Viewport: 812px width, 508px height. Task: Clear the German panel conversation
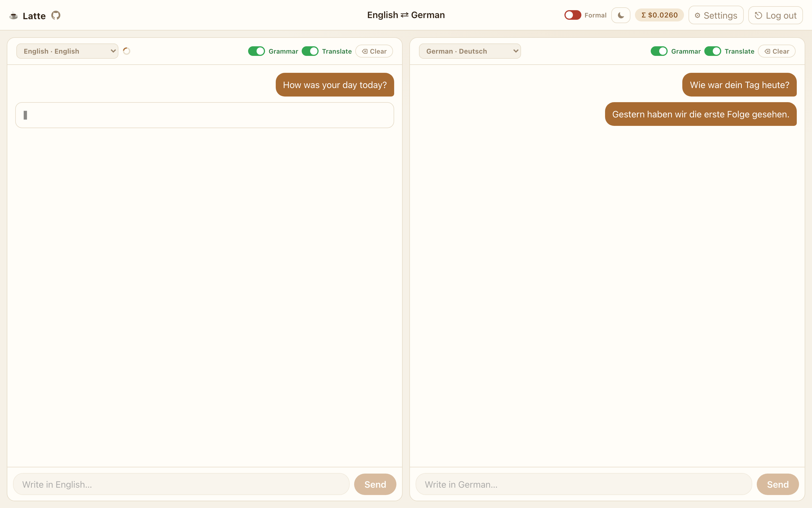click(x=776, y=51)
